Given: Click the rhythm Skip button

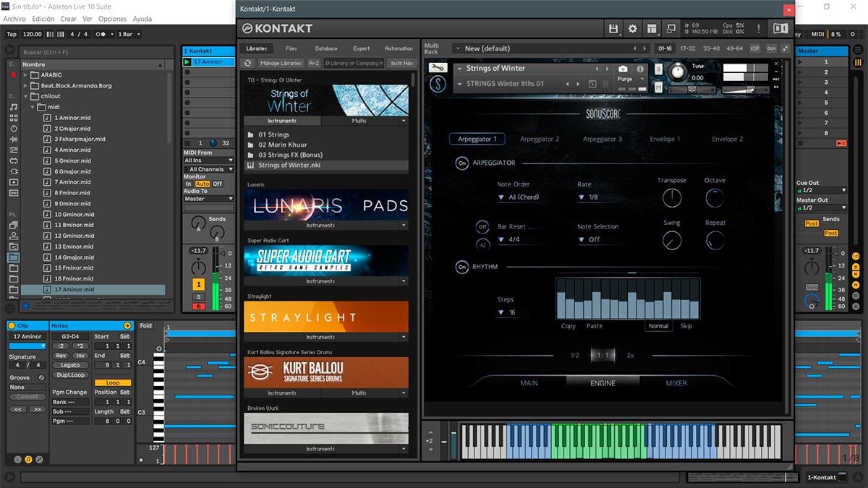Looking at the screenshot, I should [x=686, y=326].
